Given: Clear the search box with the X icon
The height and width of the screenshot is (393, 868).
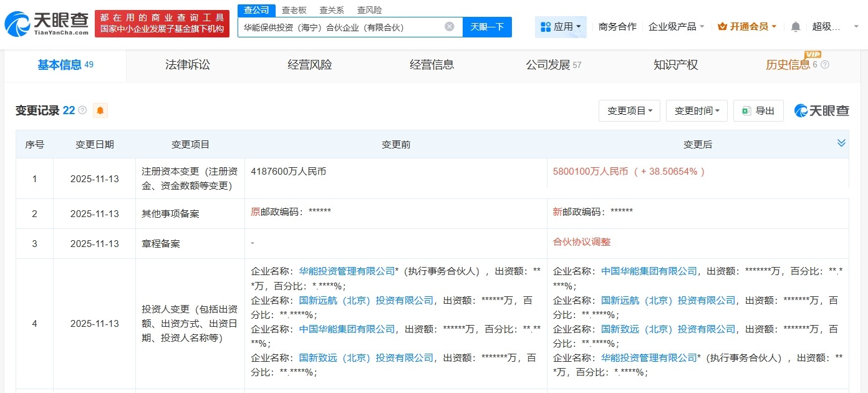Looking at the screenshot, I should point(448,26).
